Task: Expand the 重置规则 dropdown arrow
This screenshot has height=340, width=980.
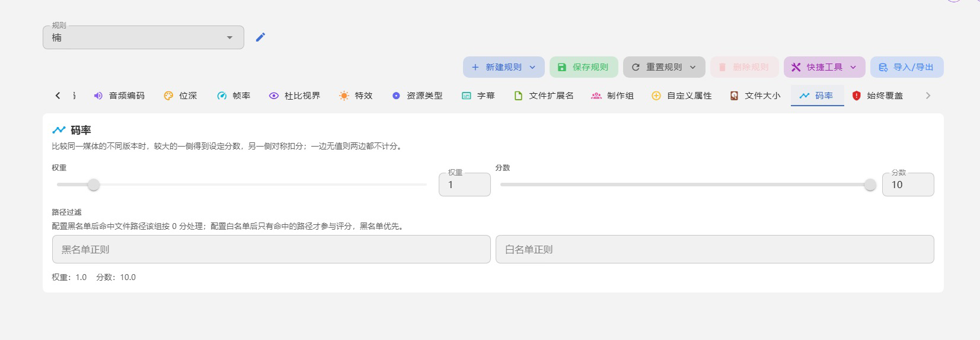Action: 692,67
